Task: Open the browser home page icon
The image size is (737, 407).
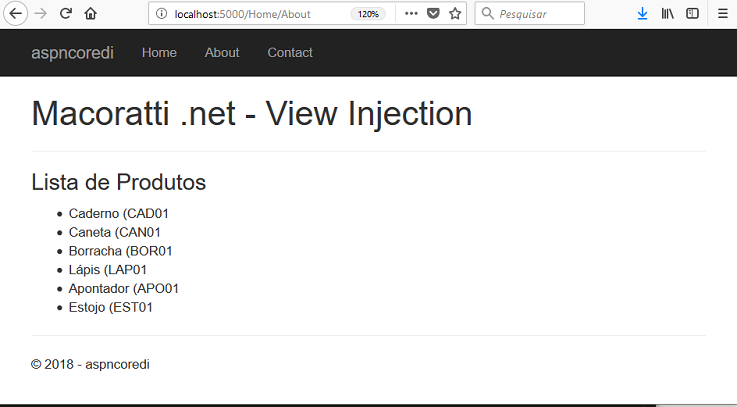Action: 91,14
